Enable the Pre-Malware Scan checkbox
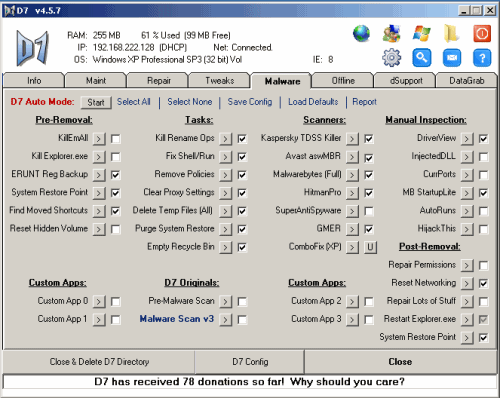The height and width of the screenshot is (398, 500). click(x=242, y=302)
